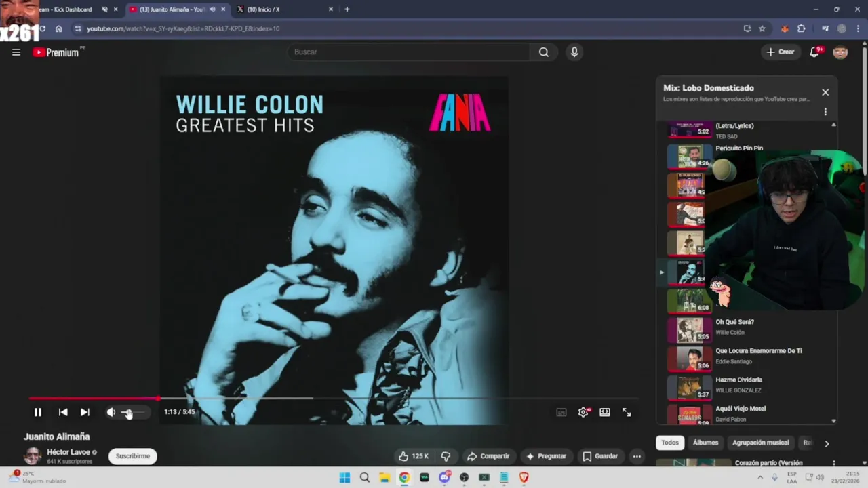Open Windows taskbar search
The height and width of the screenshot is (488, 868).
click(365, 477)
